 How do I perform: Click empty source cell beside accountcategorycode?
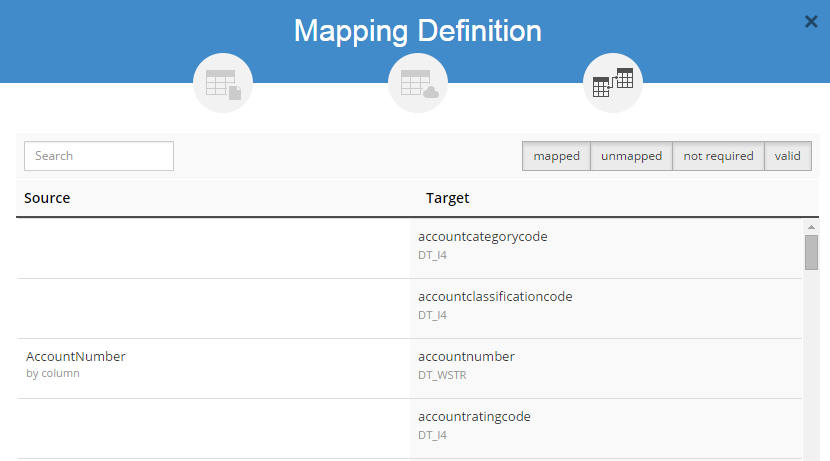213,248
